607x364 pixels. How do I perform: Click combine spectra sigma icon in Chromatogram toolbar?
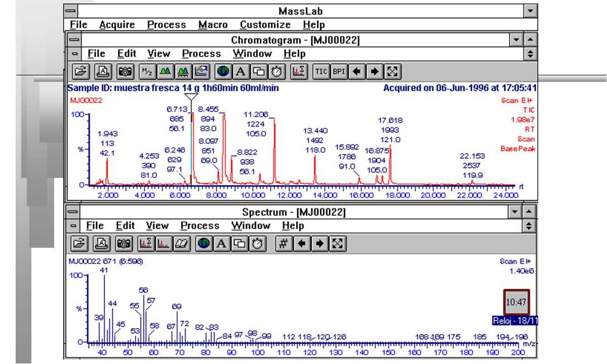(299, 72)
